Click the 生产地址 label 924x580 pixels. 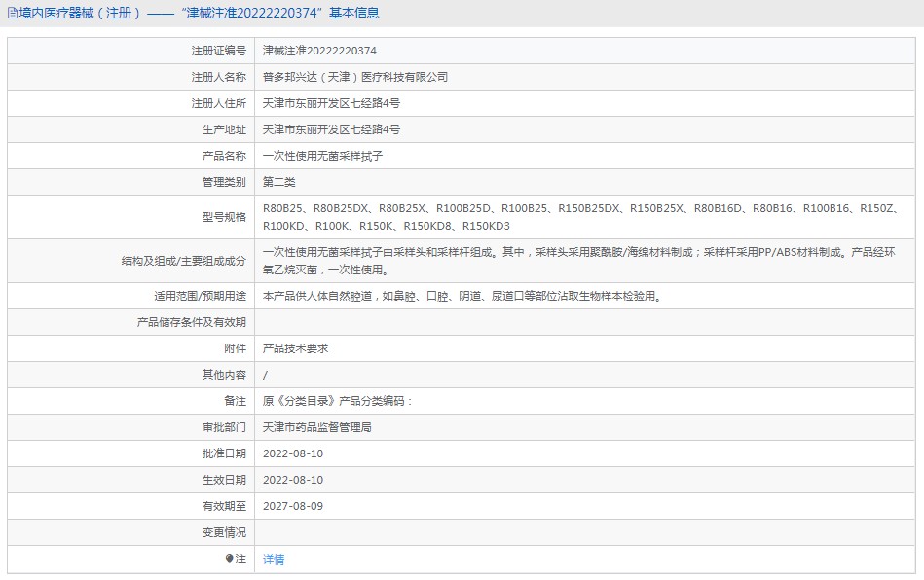point(224,129)
